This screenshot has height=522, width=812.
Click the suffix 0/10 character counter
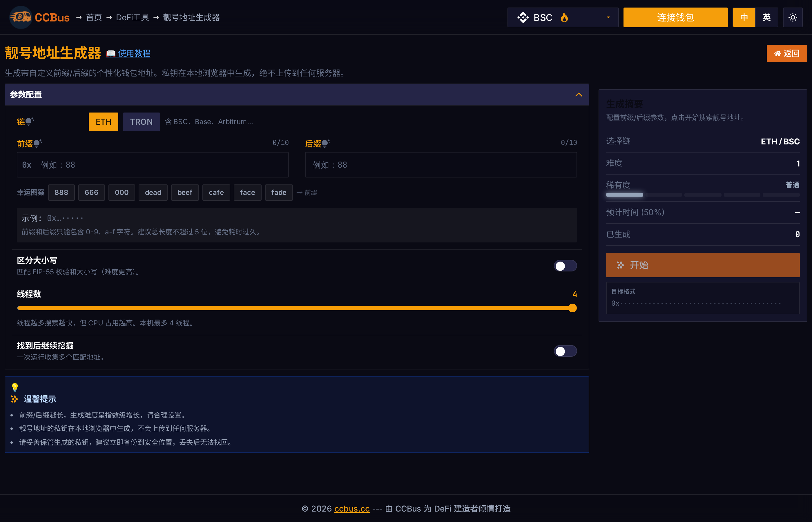pyautogui.click(x=569, y=143)
